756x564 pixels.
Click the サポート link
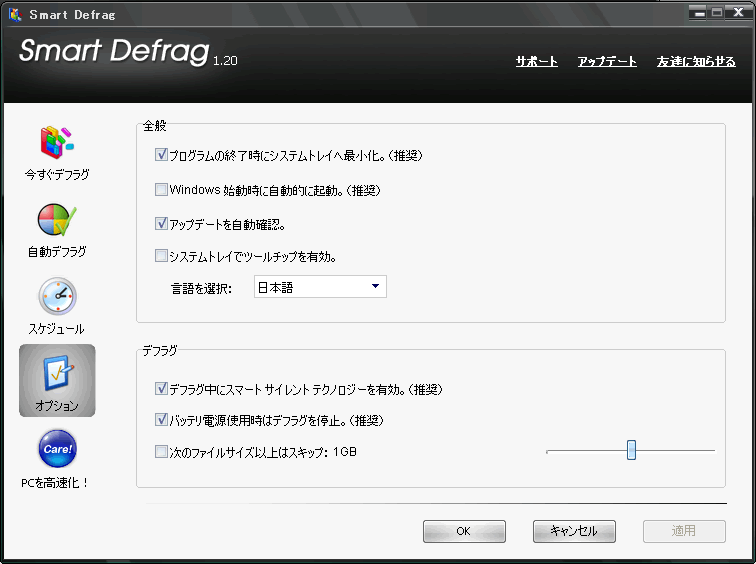coord(537,61)
